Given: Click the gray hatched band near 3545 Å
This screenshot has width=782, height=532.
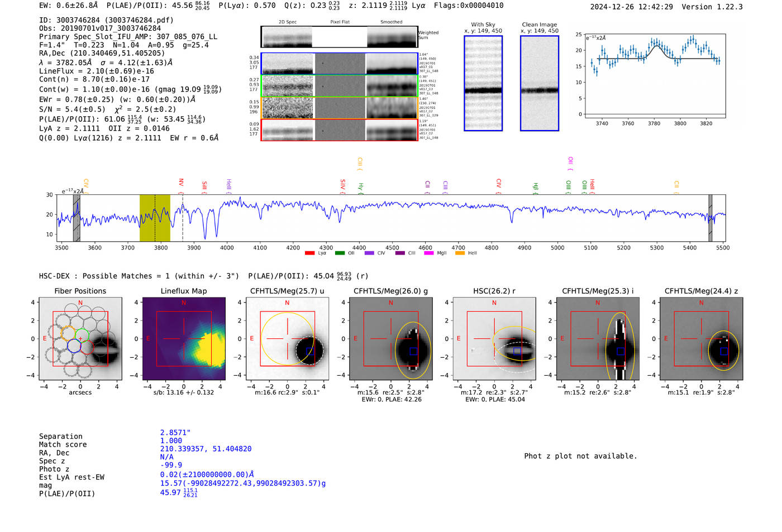Looking at the screenshot, I should coord(77,218).
